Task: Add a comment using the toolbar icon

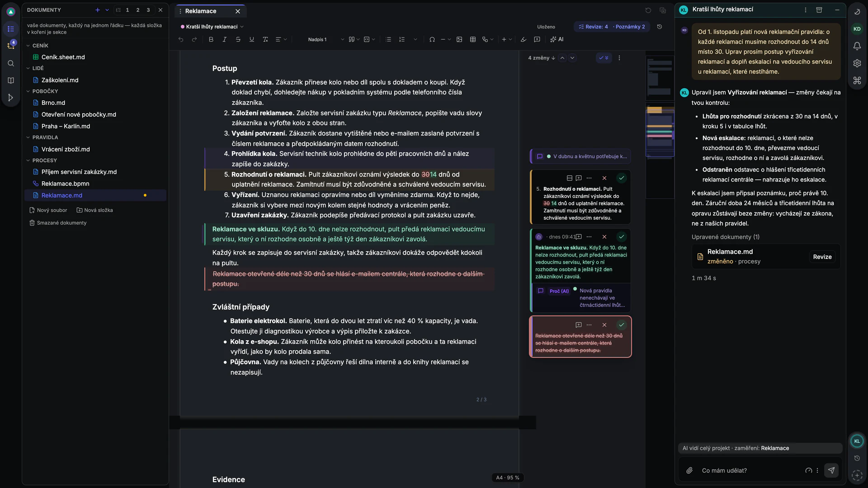Action: tap(537, 39)
